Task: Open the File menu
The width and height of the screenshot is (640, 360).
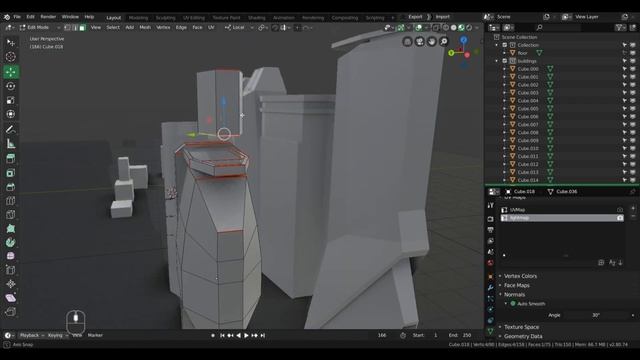Action: click(x=17, y=17)
